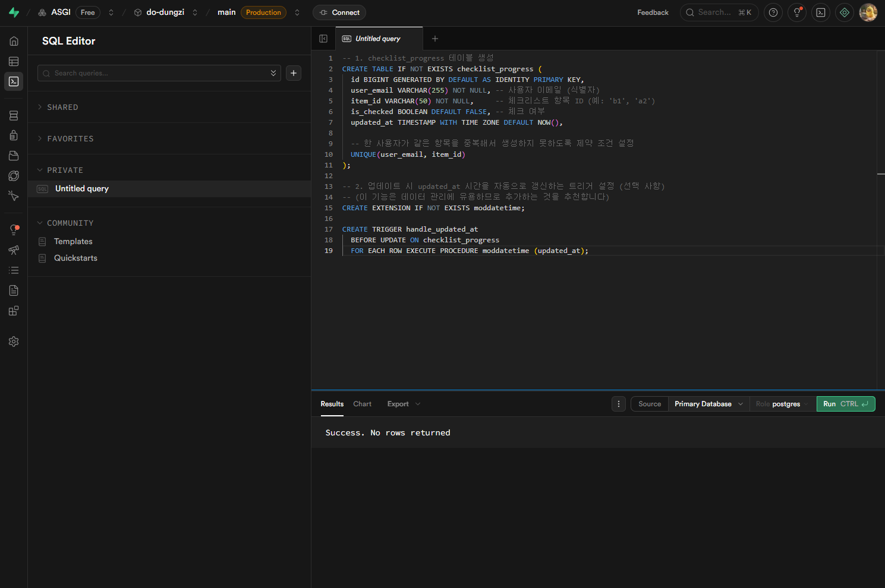Image resolution: width=885 pixels, height=588 pixels.
Task: Open the Database icon in sidebar
Action: [x=14, y=116]
